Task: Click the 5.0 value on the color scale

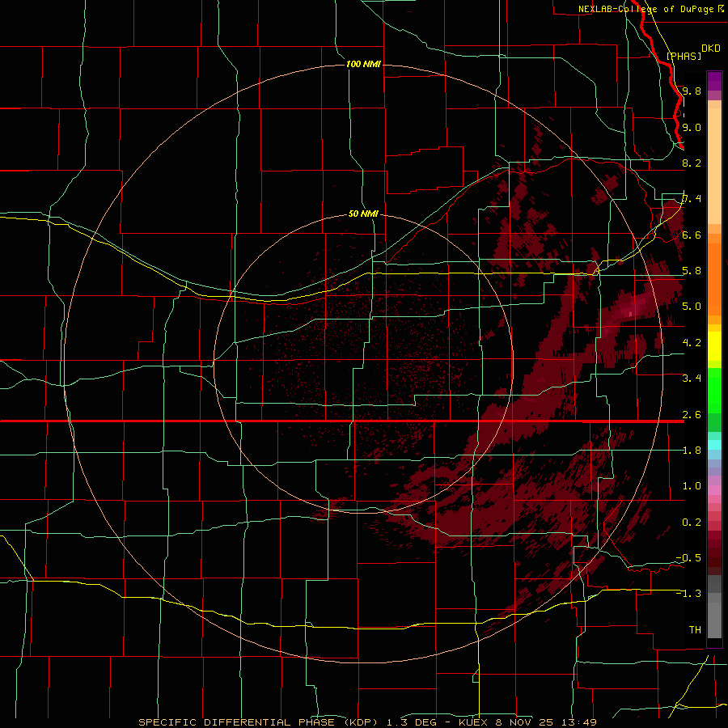Action: point(692,307)
